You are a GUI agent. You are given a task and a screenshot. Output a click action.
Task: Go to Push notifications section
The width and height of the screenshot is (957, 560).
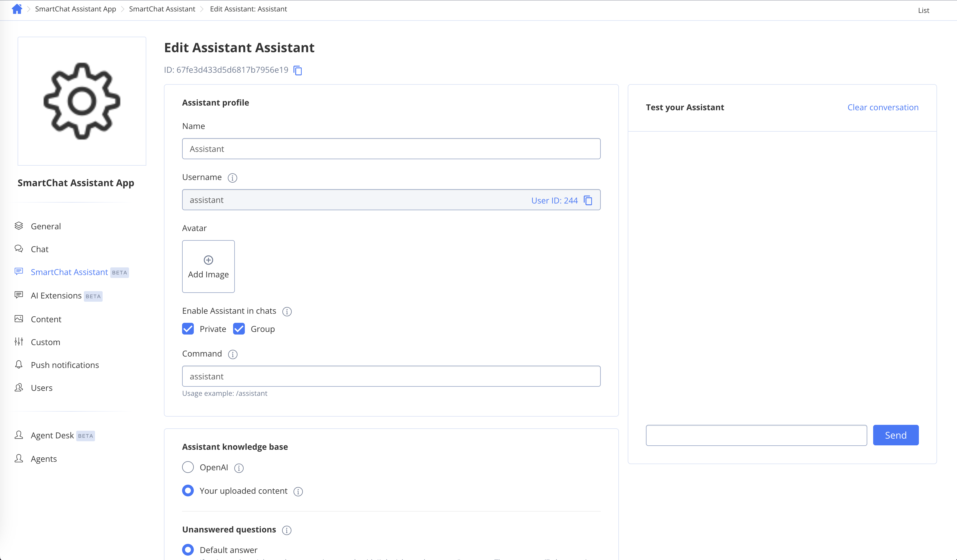tap(65, 365)
